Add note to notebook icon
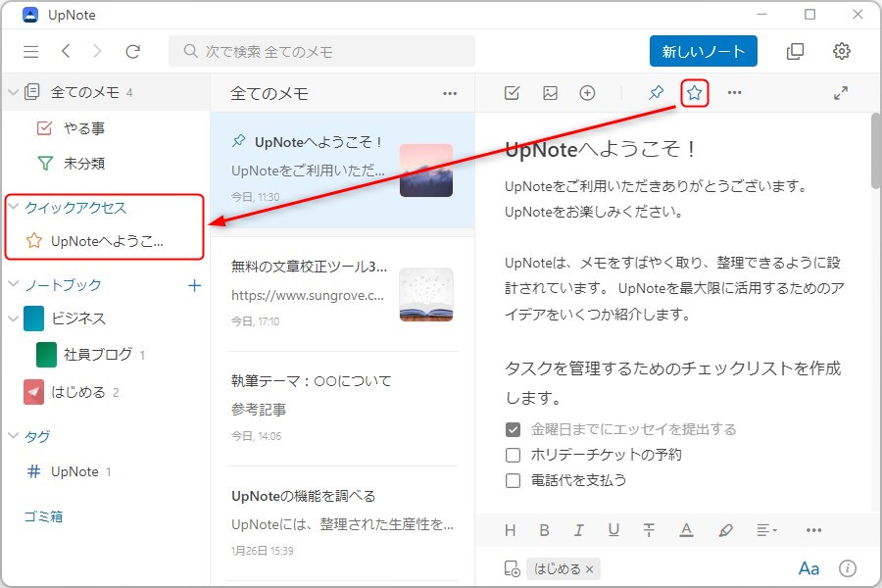 512,568
